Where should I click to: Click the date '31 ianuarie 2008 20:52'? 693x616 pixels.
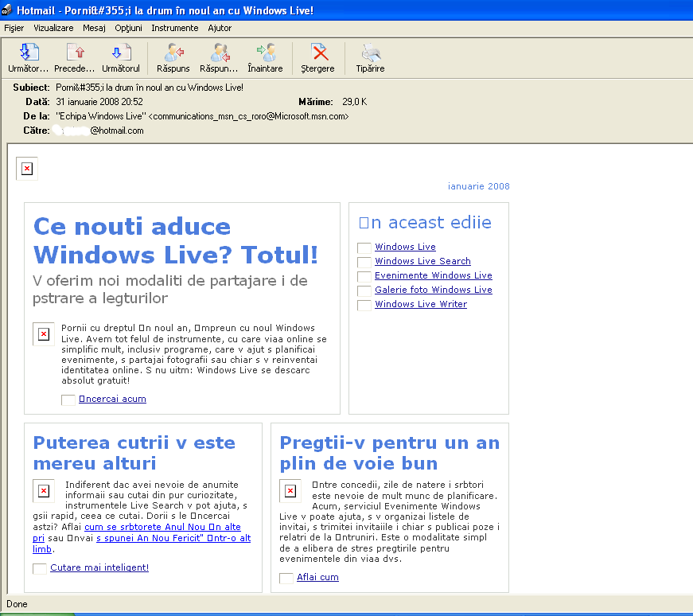tap(99, 102)
